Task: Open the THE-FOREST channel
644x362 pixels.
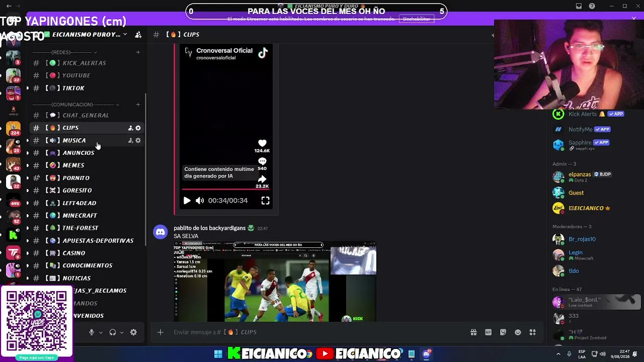Action: click(x=87, y=228)
